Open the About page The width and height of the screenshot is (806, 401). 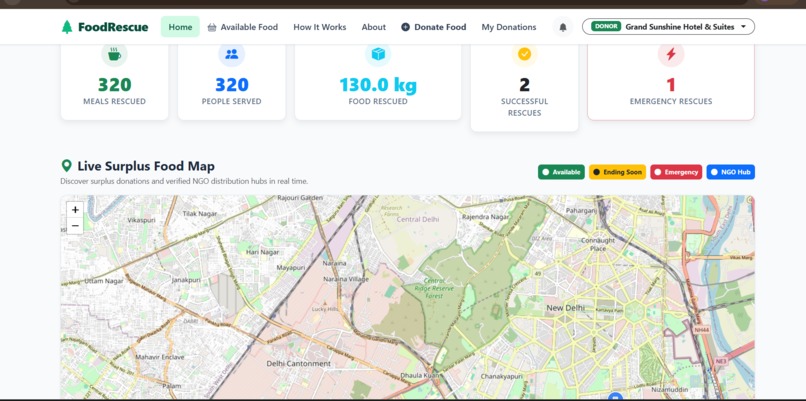pyautogui.click(x=374, y=27)
